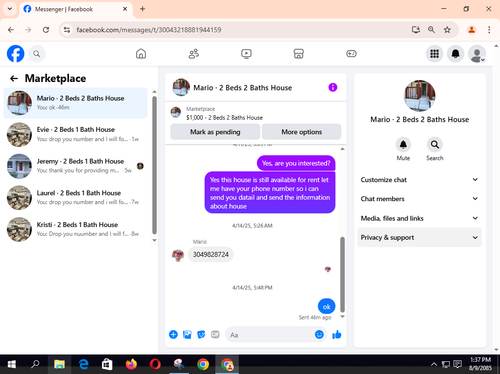Click the conversation list scrollbar
500x374 pixels.
154,165
